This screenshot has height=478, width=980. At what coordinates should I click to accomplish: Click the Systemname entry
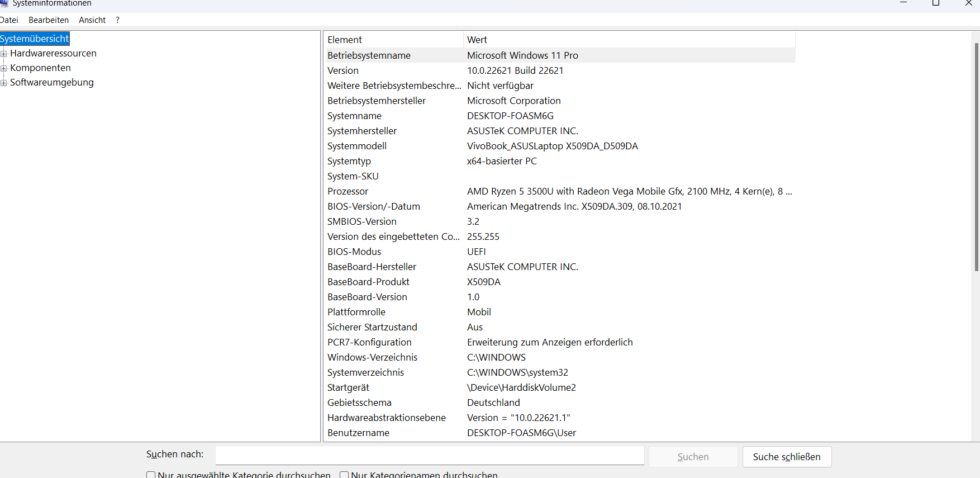354,116
